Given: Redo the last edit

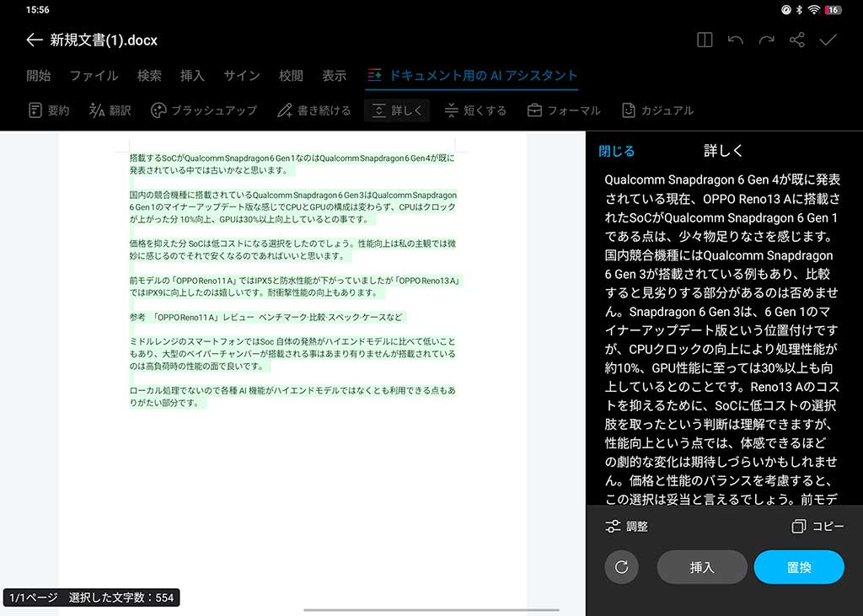Looking at the screenshot, I should click(766, 40).
